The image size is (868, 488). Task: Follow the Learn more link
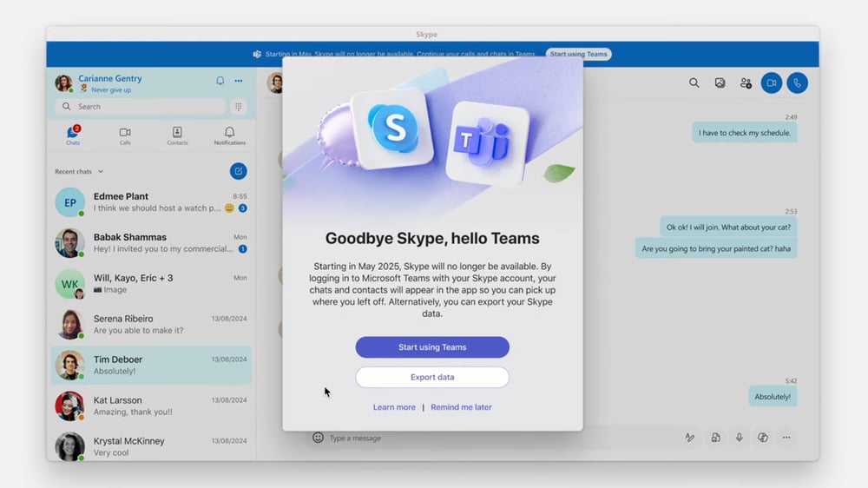click(x=394, y=407)
